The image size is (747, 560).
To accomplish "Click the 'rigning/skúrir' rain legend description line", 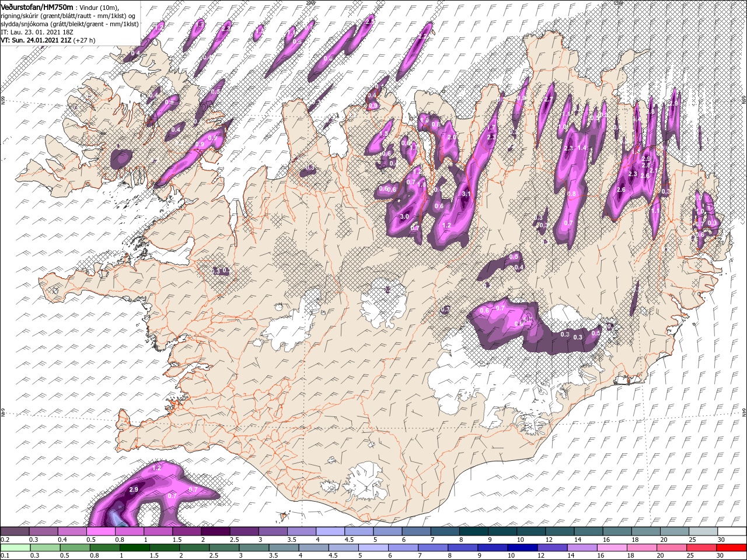I will pos(68,15).
